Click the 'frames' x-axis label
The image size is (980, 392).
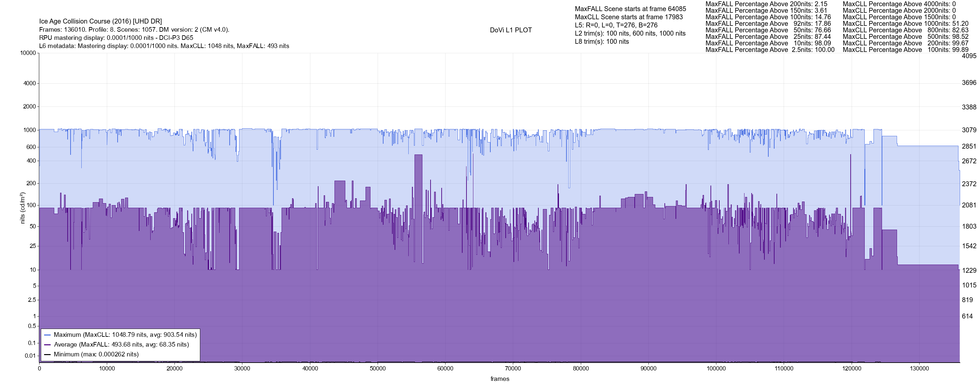499,379
